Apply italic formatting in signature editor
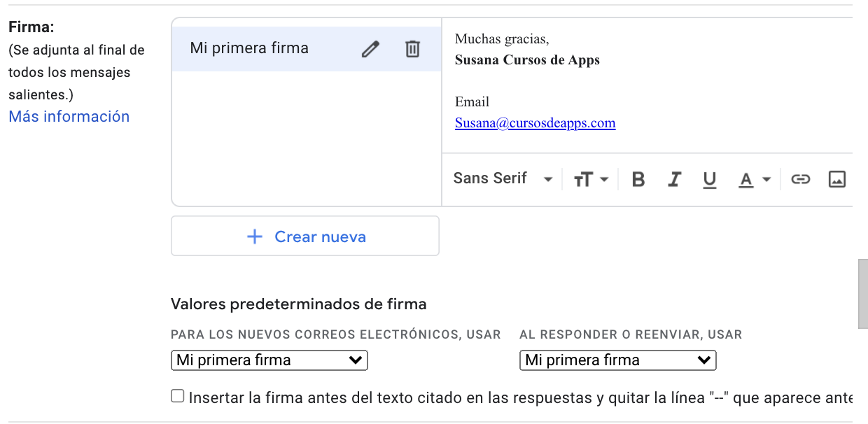This screenshot has width=868, height=424. coord(673,180)
